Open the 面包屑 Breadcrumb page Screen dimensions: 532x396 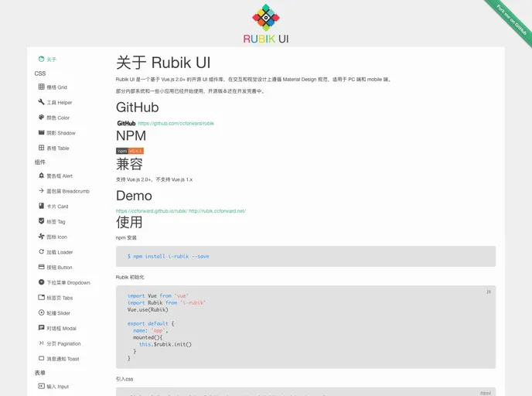pyautogui.click(x=68, y=191)
